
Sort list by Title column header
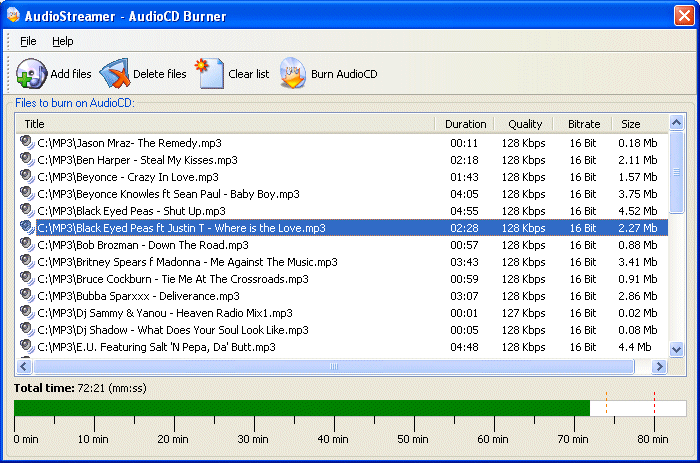click(x=225, y=124)
